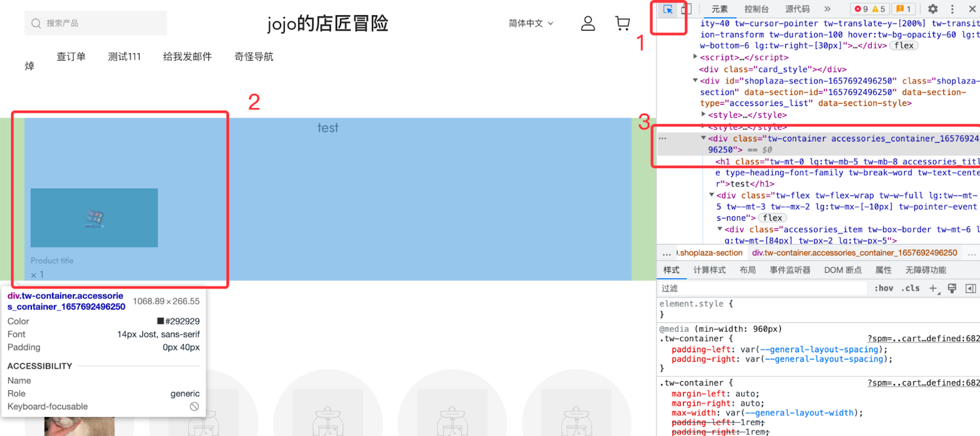Switch to the 控制台 tab
This screenshot has width=980, height=436.
(756, 9)
